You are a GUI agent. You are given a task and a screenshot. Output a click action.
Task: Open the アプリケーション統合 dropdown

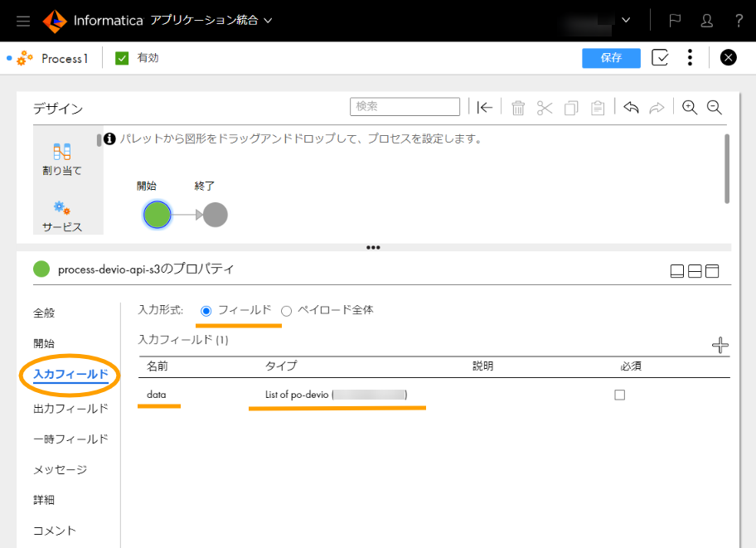coord(206,21)
